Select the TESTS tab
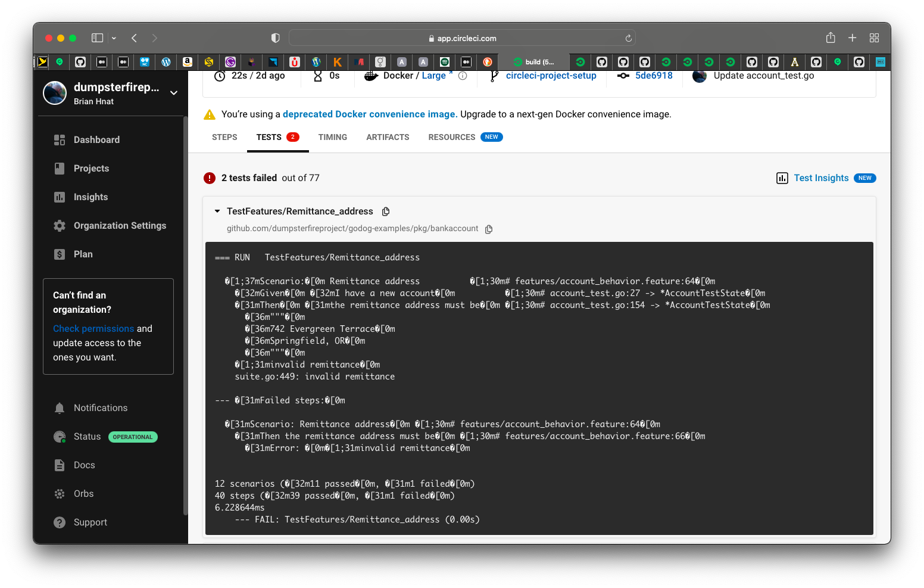Screen dimensions: 924x588 pos(277,137)
